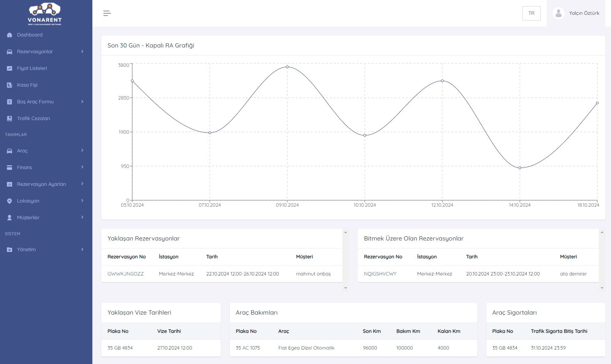
Task: Open the Rezervasyon Ayarları menu item
Action: pyautogui.click(x=41, y=184)
